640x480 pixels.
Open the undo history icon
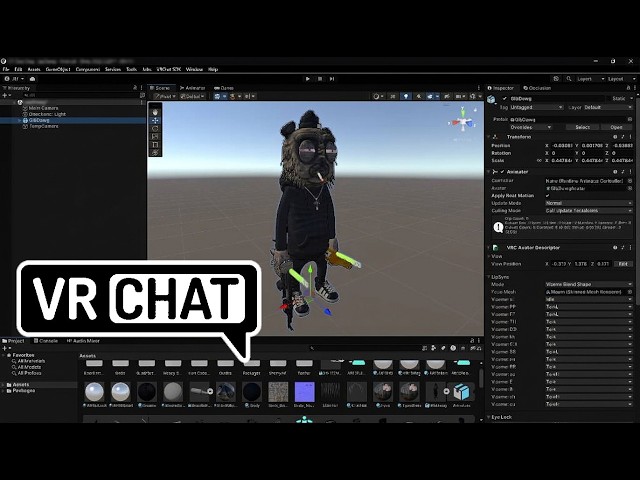click(x=556, y=79)
